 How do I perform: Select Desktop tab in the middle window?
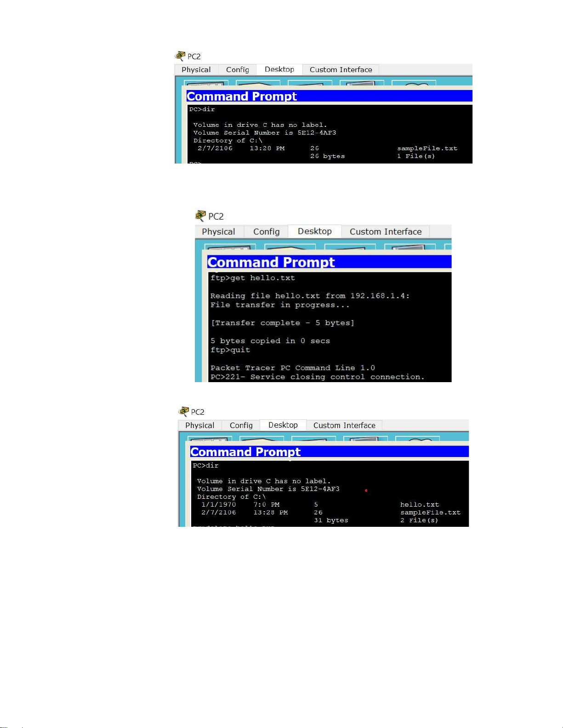pyautogui.click(x=314, y=231)
